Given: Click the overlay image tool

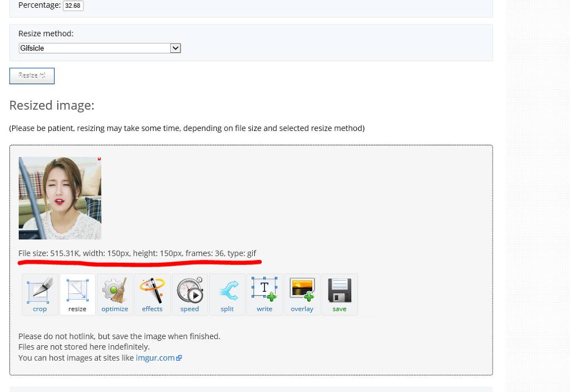Looking at the screenshot, I should [302, 294].
